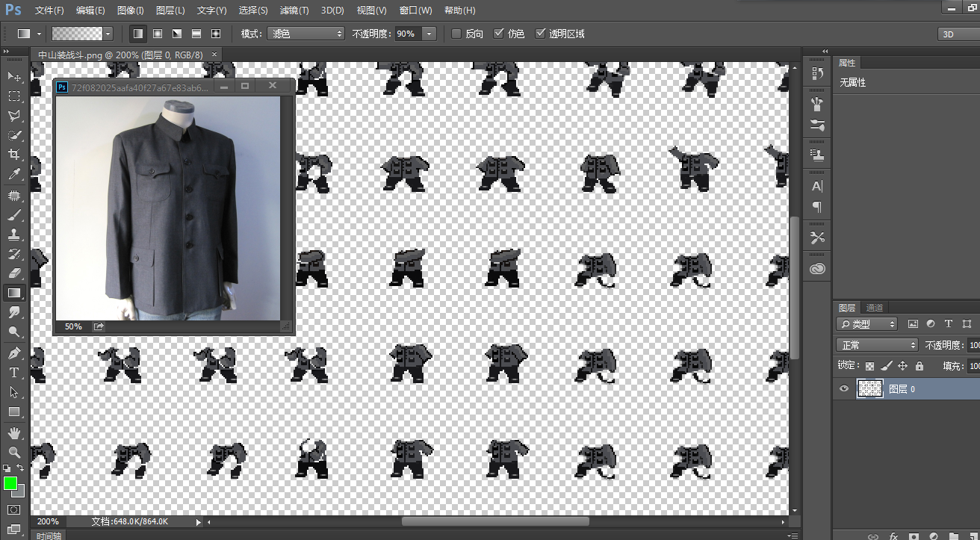
Task: Toggle the 透明区域 checkbox
Action: point(541,34)
